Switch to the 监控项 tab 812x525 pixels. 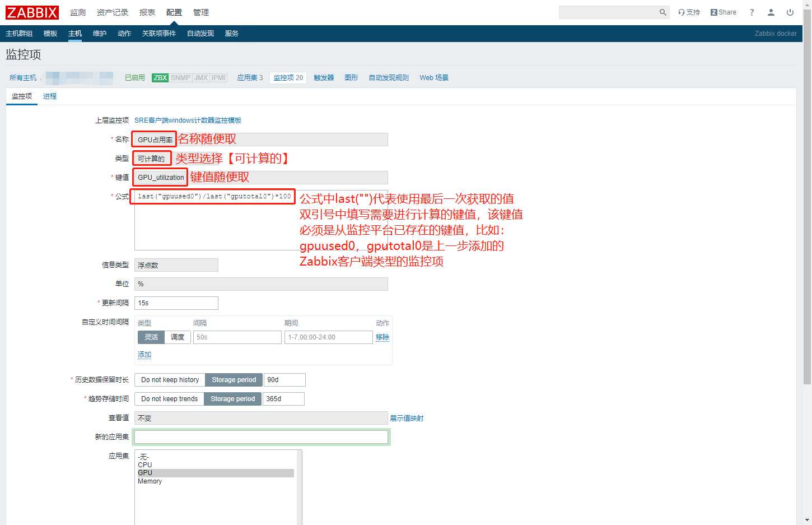tap(22, 96)
